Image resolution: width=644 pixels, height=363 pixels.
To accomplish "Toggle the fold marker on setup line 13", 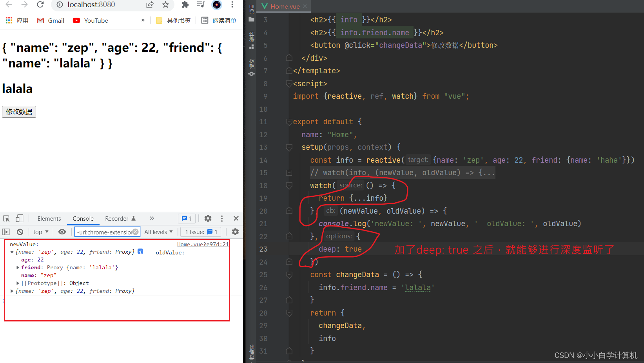I will click(x=289, y=147).
